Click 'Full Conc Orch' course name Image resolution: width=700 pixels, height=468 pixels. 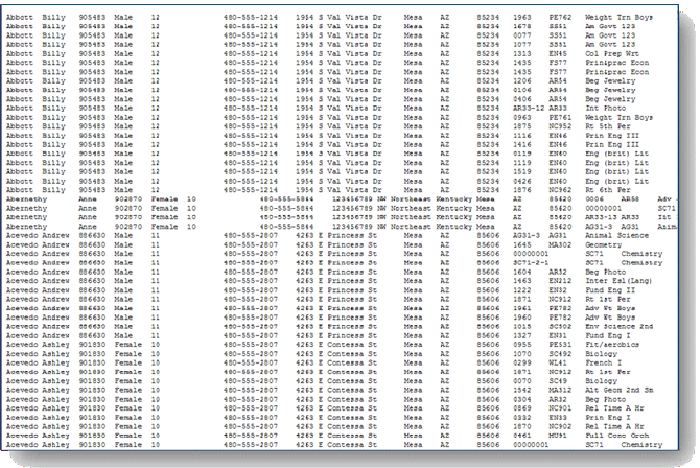coord(617,435)
